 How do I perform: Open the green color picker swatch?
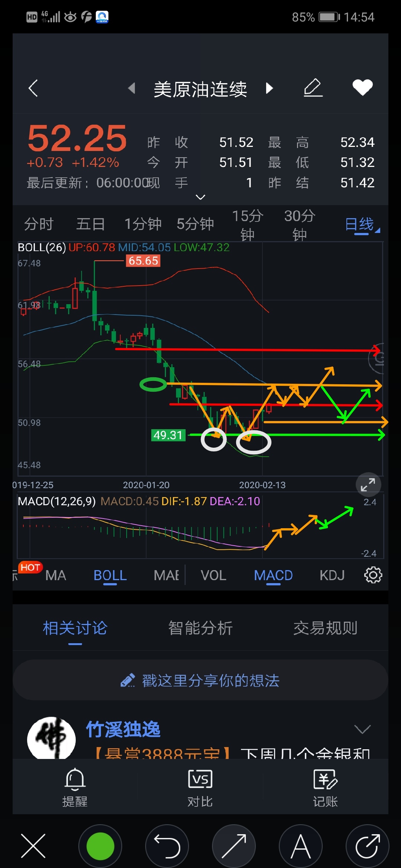(x=100, y=846)
